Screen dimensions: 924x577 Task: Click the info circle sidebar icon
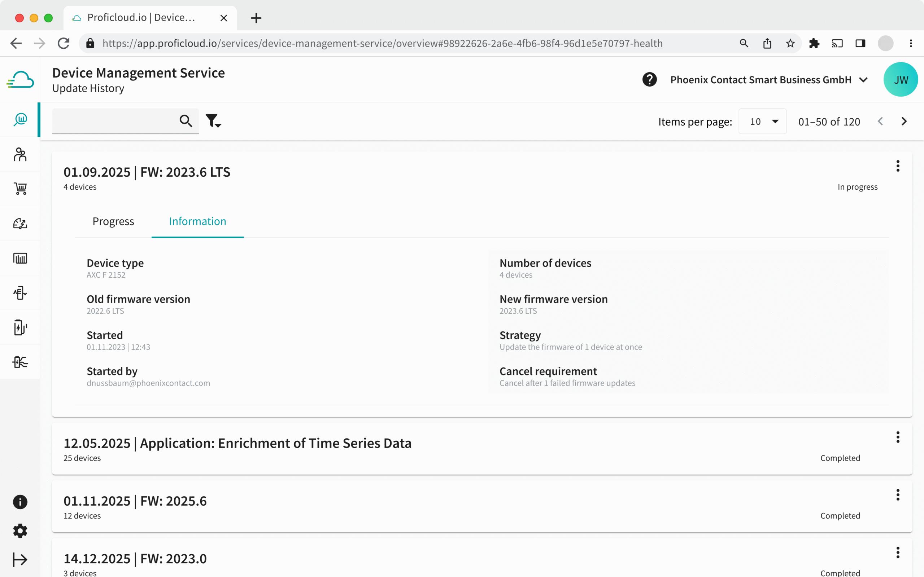(x=20, y=502)
